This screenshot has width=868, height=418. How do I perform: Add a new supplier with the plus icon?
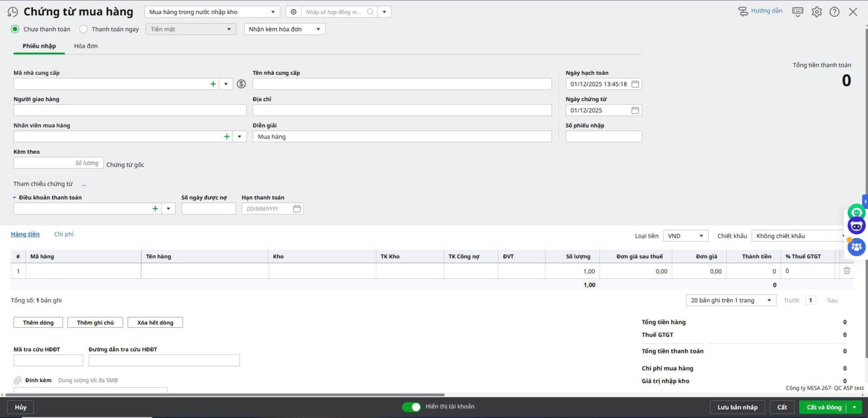tap(213, 84)
